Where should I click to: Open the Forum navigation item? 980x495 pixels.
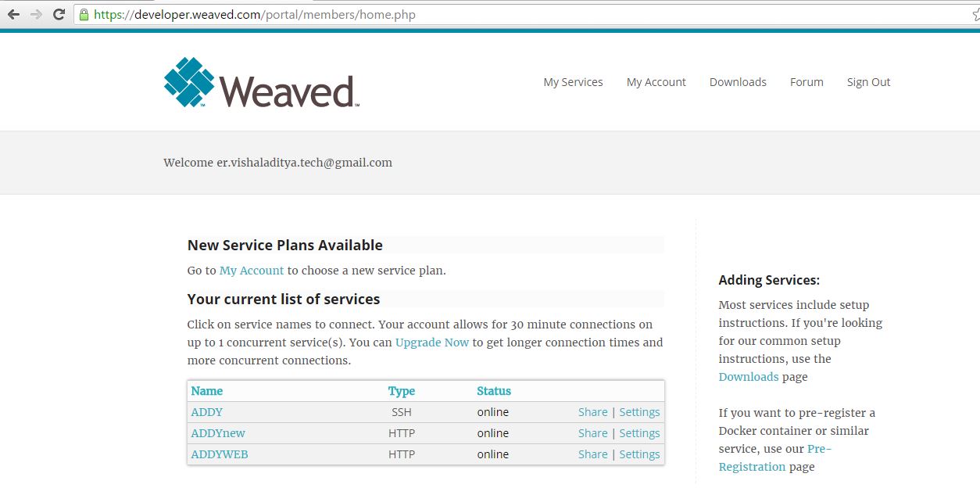point(806,81)
